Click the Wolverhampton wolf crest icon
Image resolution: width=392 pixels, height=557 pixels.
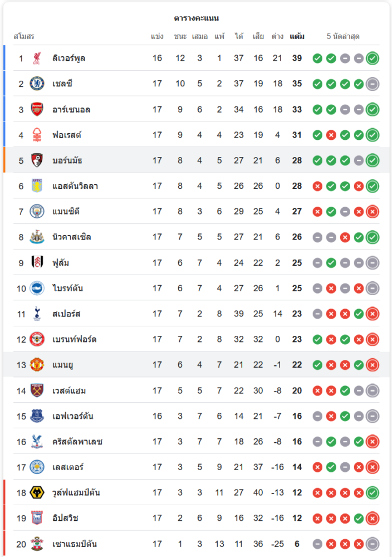click(37, 492)
